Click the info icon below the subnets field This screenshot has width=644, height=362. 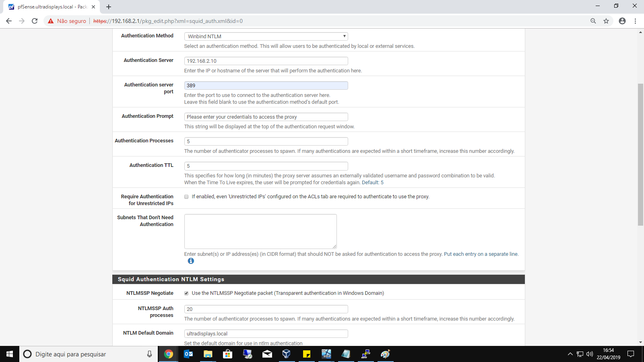point(191,261)
